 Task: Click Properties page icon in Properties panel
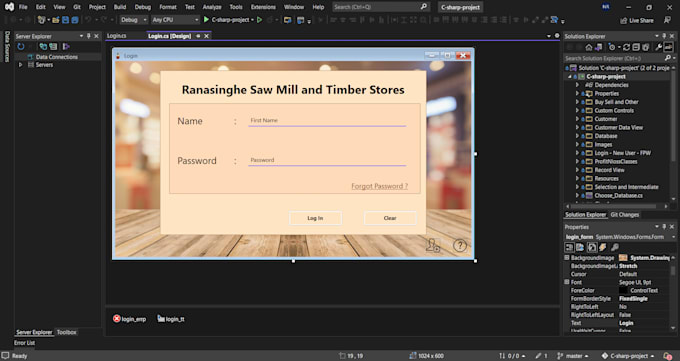pyautogui.click(x=592, y=247)
